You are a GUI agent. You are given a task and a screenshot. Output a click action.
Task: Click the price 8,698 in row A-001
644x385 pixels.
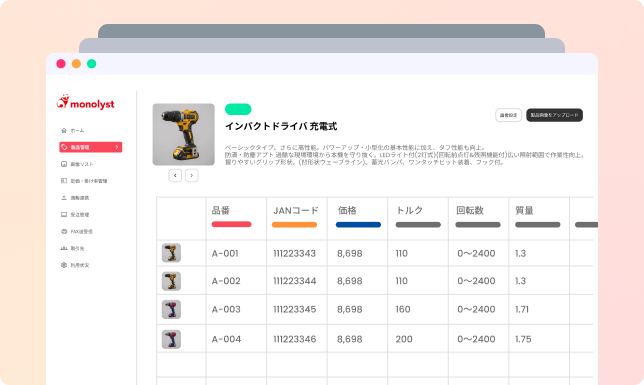[350, 254]
